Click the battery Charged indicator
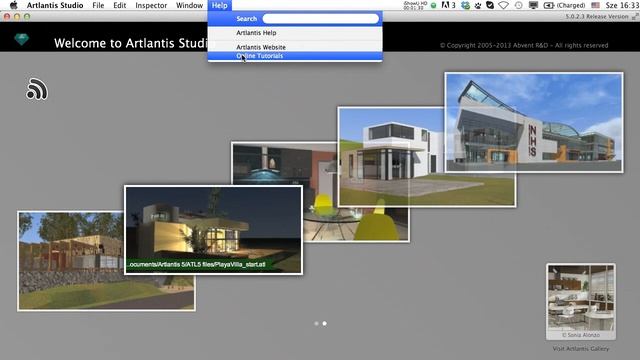640x360 pixels. [564, 5]
